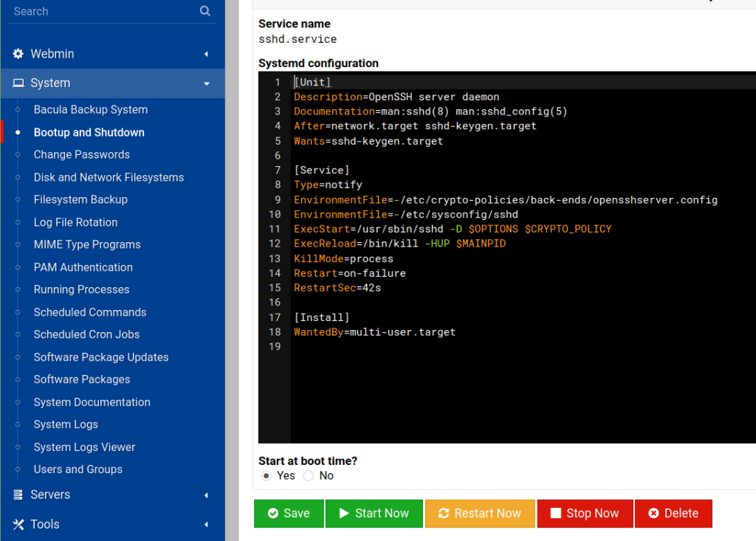Click the Description=OpenSSH server daemon line
The height and width of the screenshot is (541, 756).
point(396,97)
